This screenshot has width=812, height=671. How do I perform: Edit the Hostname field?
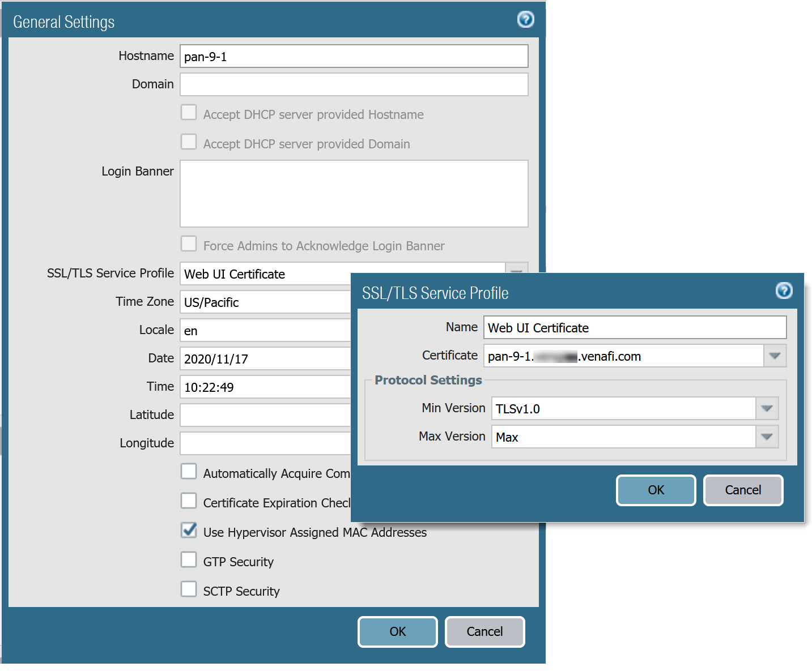point(354,56)
